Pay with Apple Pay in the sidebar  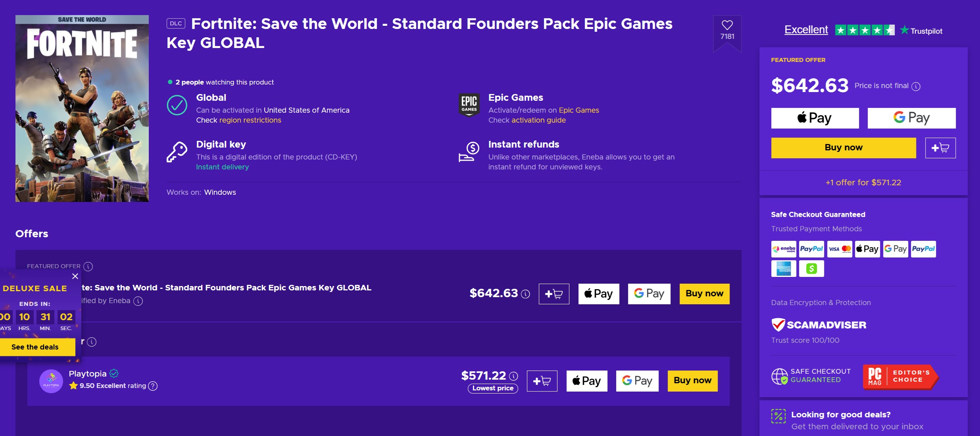[x=815, y=118]
